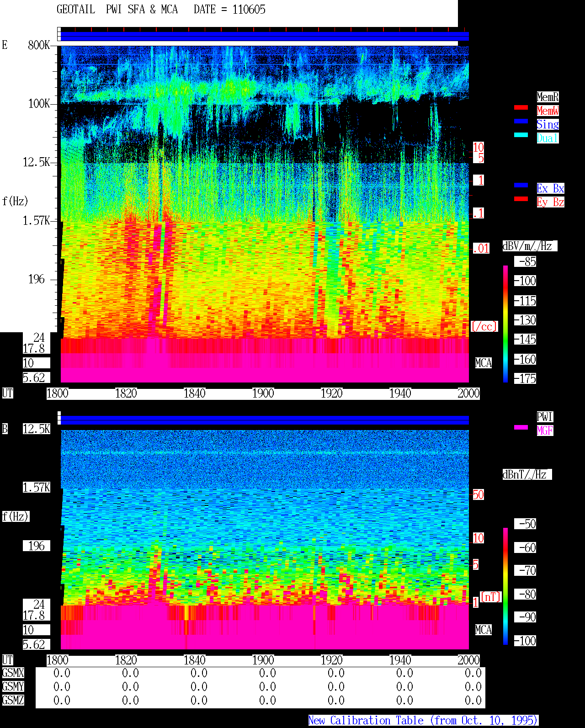Click the New Calibration Table link
The height and width of the screenshot is (728, 585).
(x=423, y=720)
